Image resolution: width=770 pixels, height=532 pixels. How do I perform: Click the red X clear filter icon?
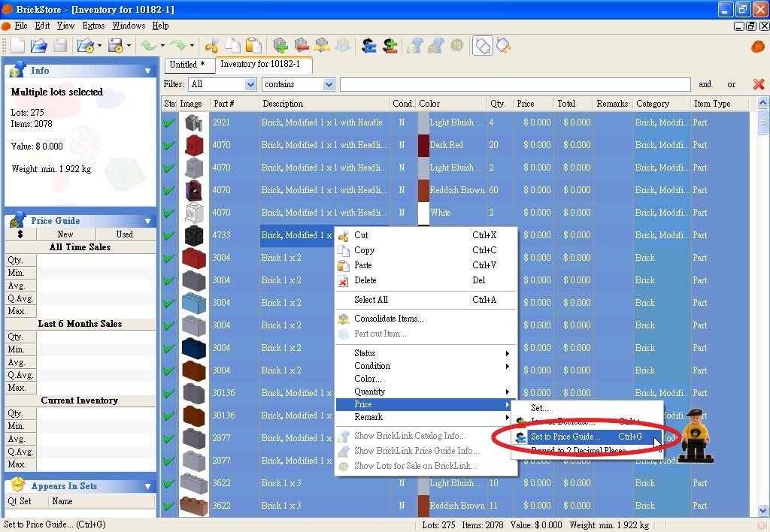(758, 84)
